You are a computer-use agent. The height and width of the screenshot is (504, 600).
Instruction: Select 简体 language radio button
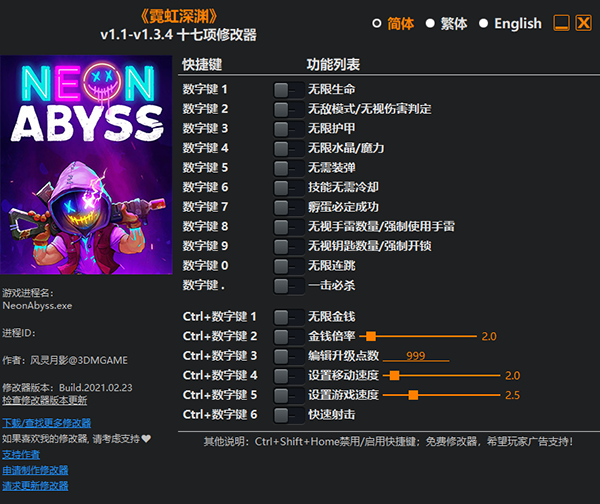[x=377, y=23]
